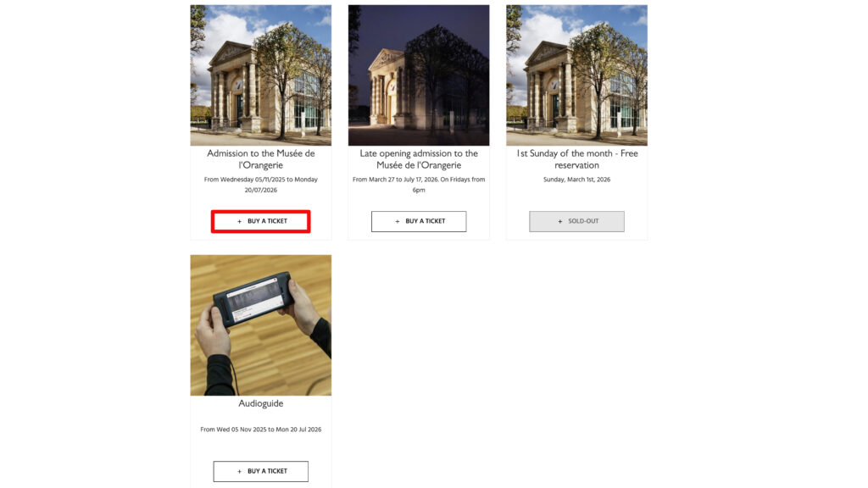Click plus icon on the Sold-Out button
Screen dimensions: 868x488
(x=560, y=221)
